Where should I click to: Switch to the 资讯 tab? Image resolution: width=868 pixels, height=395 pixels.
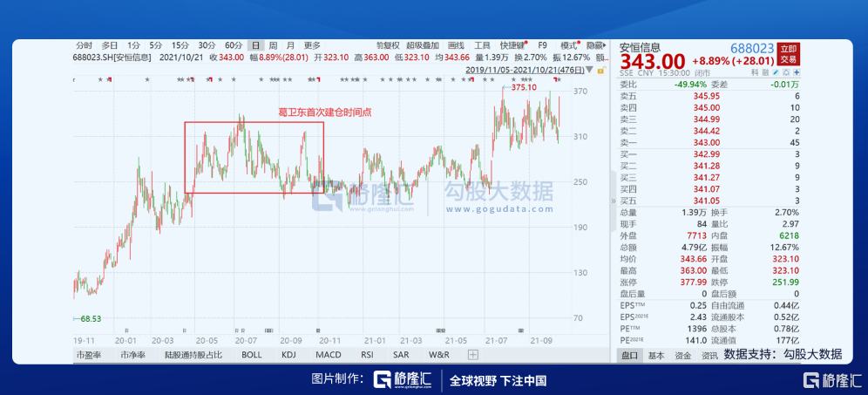709,356
